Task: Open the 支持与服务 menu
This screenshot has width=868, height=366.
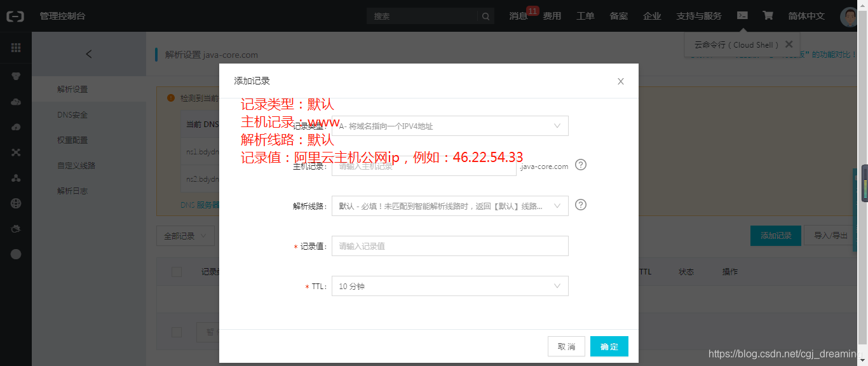Action: [x=699, y=16]
